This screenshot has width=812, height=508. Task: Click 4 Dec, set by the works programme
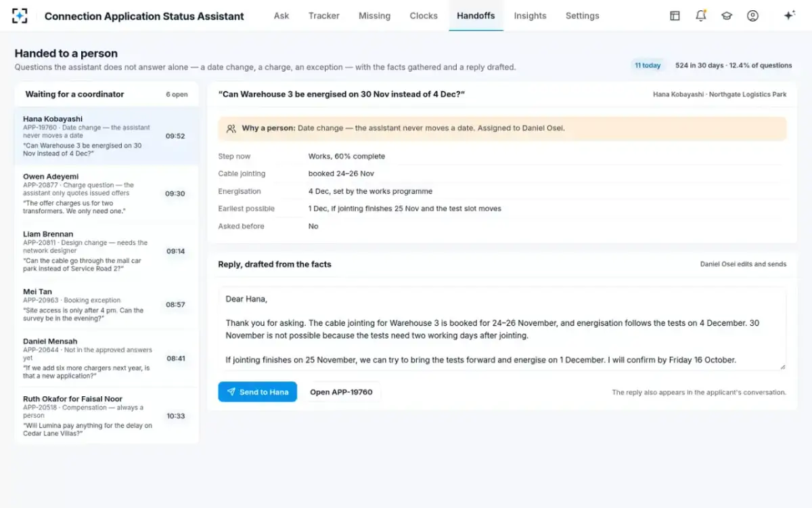point(370,192)
